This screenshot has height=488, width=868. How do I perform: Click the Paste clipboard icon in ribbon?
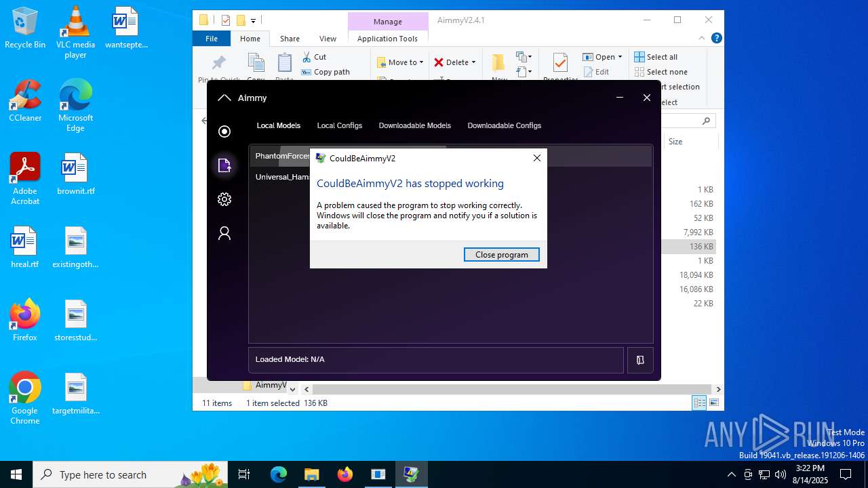tap(285, 63)
